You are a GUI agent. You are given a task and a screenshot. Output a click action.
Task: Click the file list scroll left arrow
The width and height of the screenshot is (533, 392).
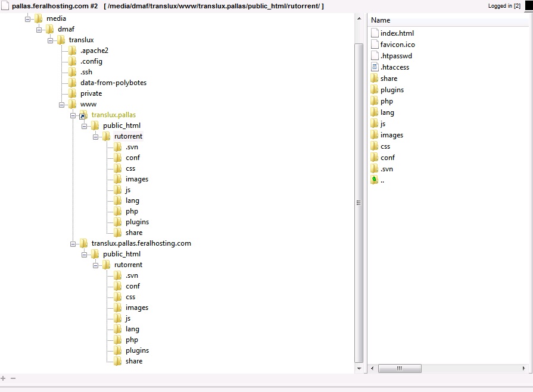[x=372, y=368]
